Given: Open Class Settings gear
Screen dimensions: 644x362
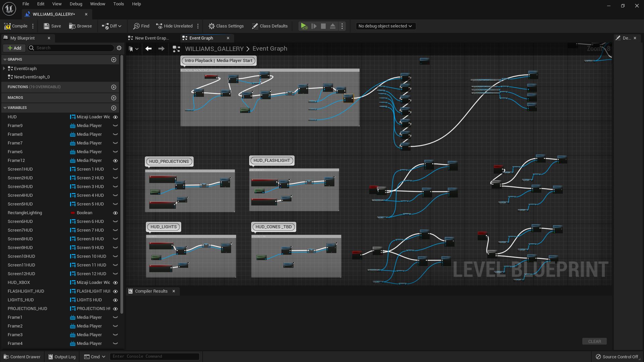Looking at the screenshot, I should coord(211,26).
